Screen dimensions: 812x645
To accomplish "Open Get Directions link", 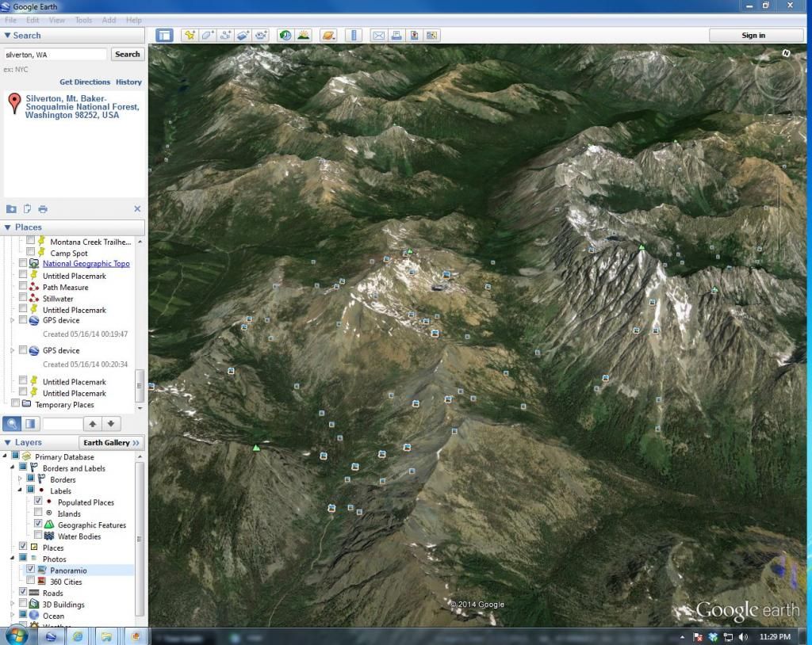I will pyautogui.click(x=85, y=82).
